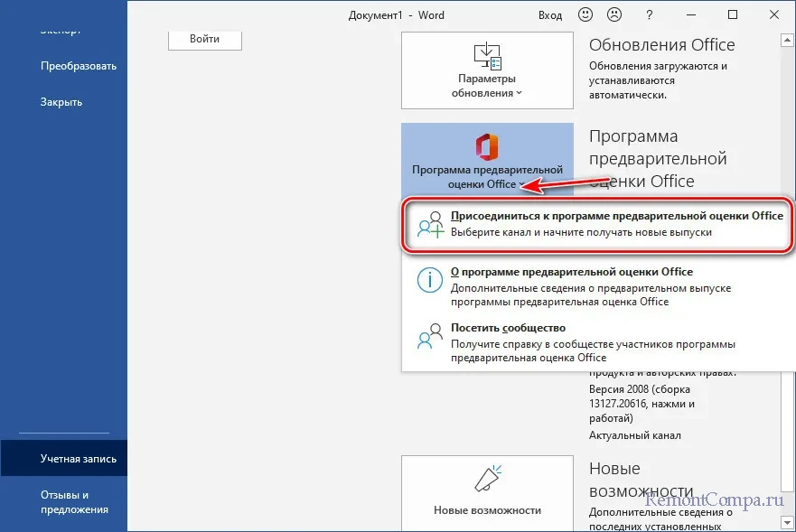Choose О программе предварительной оценки Office
Viewport: 796px width, 532px height.
tap(572, 272)
